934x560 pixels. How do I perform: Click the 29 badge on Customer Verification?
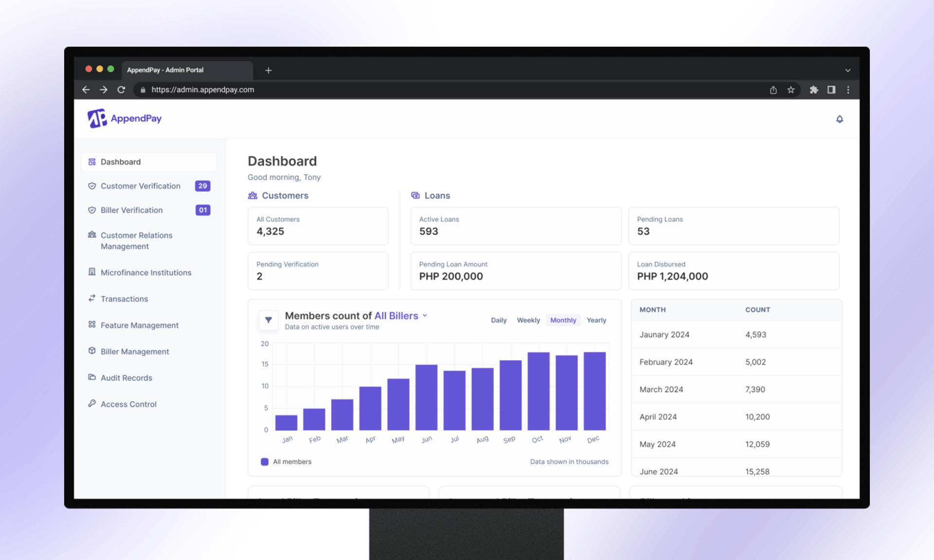click(x=203, y=186)
